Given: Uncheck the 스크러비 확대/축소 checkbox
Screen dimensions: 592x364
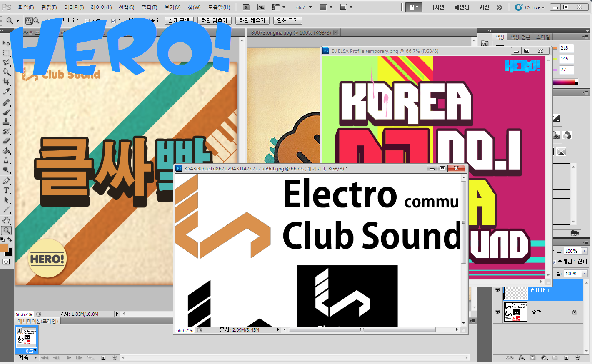Looking at the screenshot, I should coord(113,21).
